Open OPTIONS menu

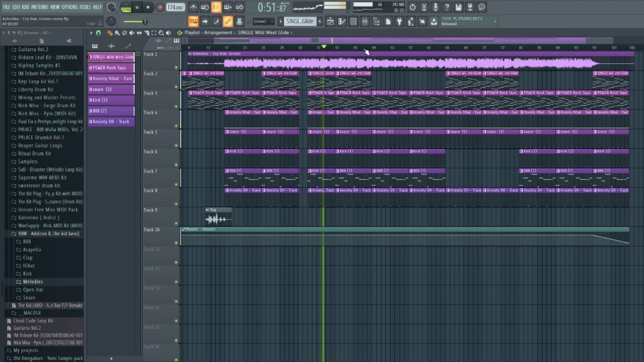pyautogui.click(x=69, y=7)
